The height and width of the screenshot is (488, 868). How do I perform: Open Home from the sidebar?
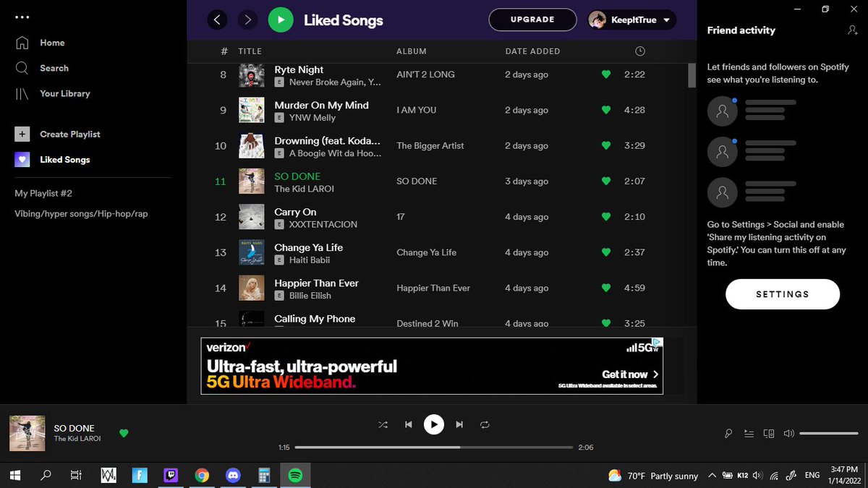(x=41, y=43)
